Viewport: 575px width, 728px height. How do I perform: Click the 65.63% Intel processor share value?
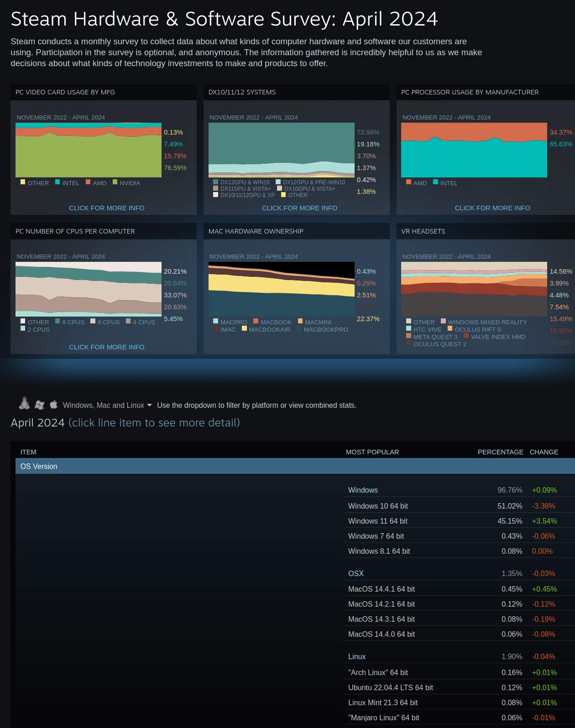point(561,144)
